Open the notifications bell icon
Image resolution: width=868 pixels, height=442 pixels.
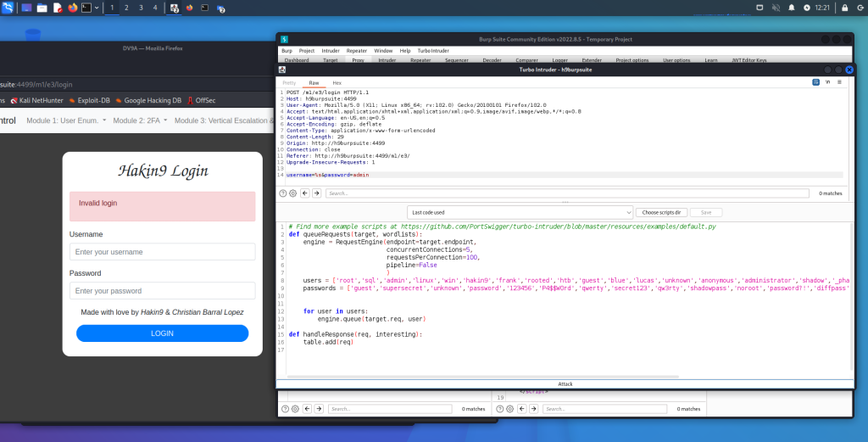(x=792, y=8)
